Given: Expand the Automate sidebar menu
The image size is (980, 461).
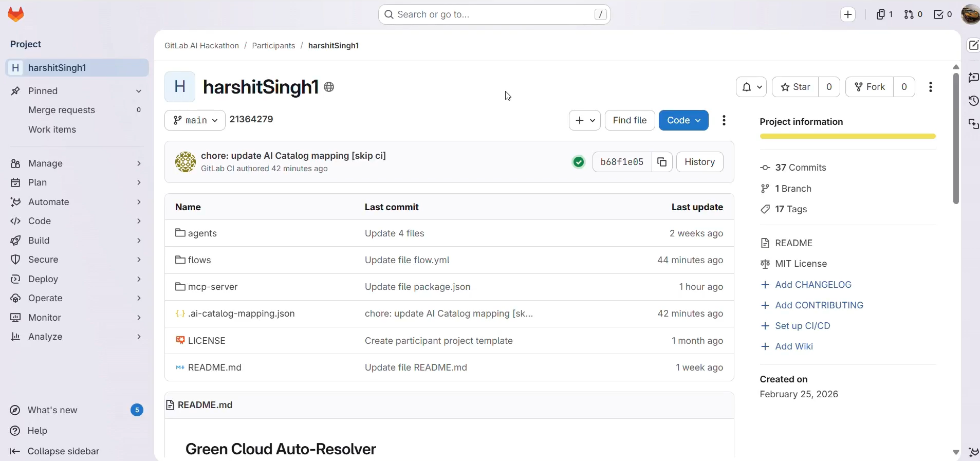Looking at the screenshot, I should point(77,202).
